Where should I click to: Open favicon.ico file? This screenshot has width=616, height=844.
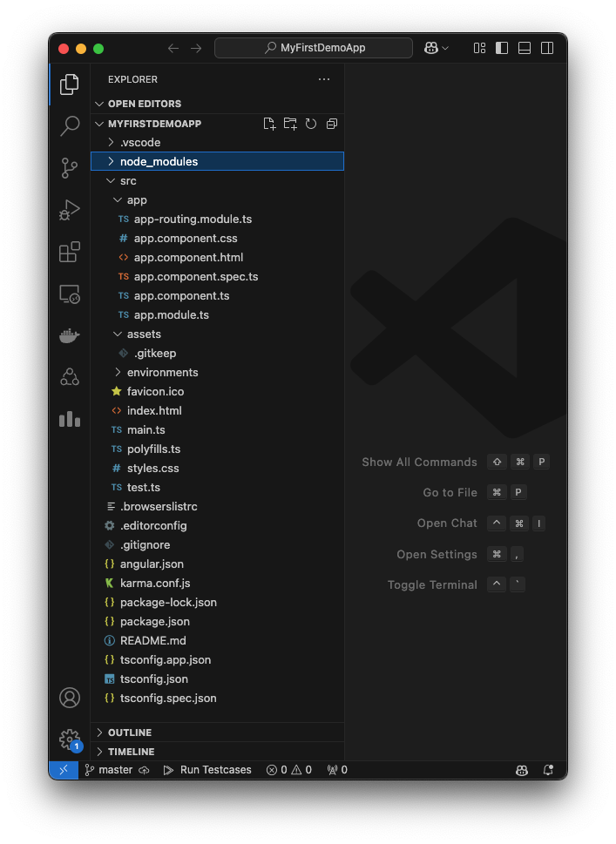pyautogui.click(x=218, y=391)
